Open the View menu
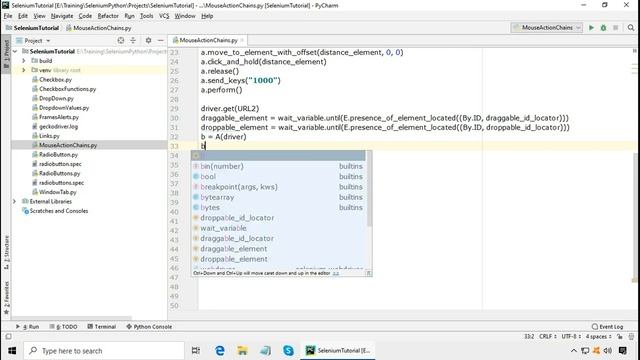Image resolution: width=640 pixels, height=360 pixels. click(x=39, y=16)
